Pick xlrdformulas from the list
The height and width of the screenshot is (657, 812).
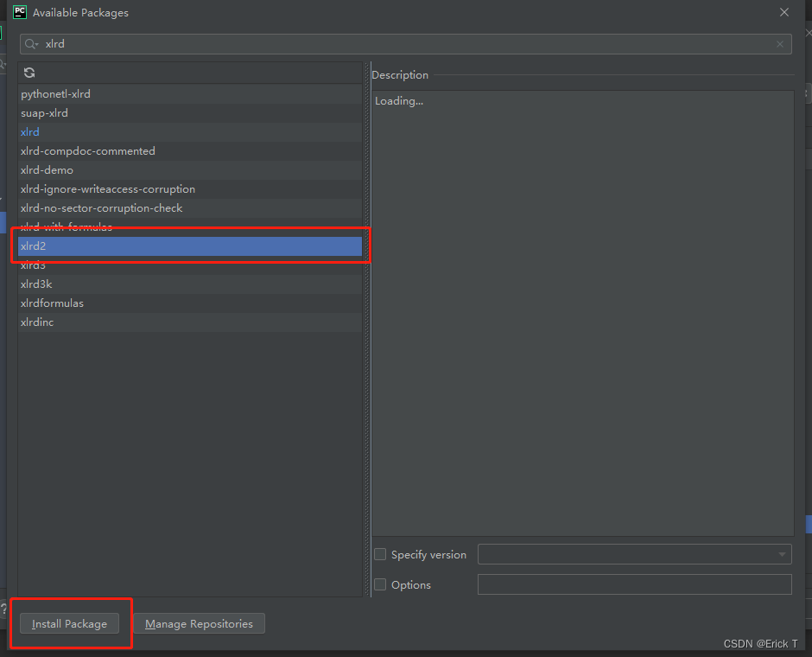point(189,303)
